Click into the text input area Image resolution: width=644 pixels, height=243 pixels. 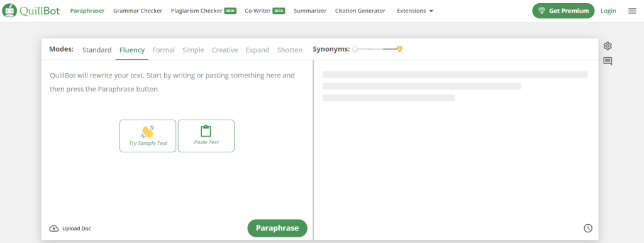click(177, 140)
